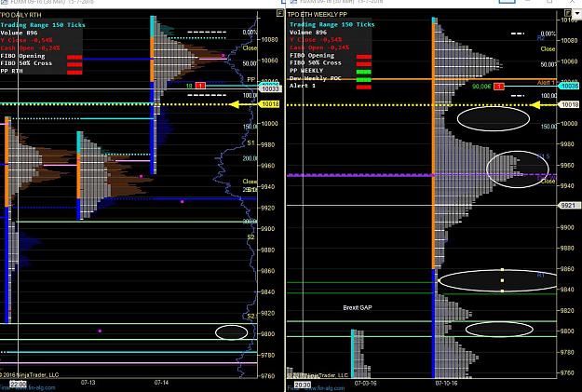Click the FIBO Opening red indicator in weekly chart
Screen dimensions: 582x392
(x=364, y=57)
